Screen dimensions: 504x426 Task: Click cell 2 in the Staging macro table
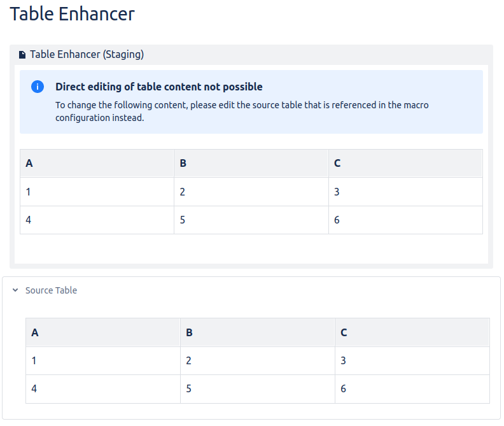[x=183, y=192]
